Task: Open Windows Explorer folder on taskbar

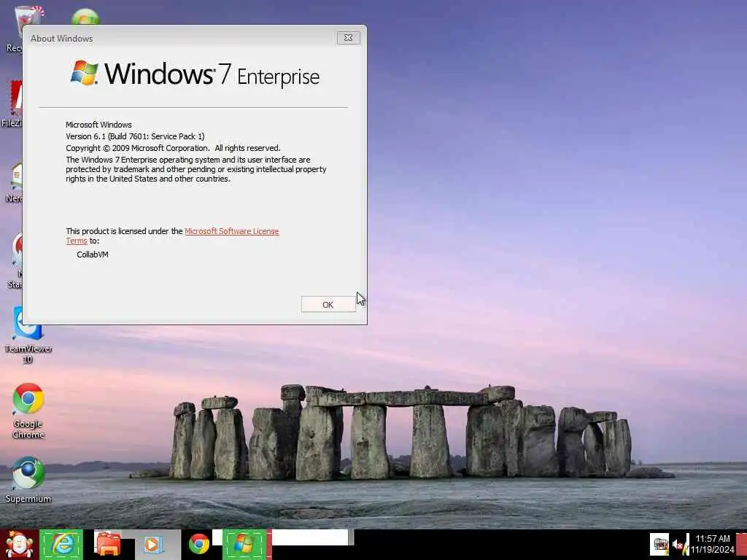Action: click(x=109, y=545)
